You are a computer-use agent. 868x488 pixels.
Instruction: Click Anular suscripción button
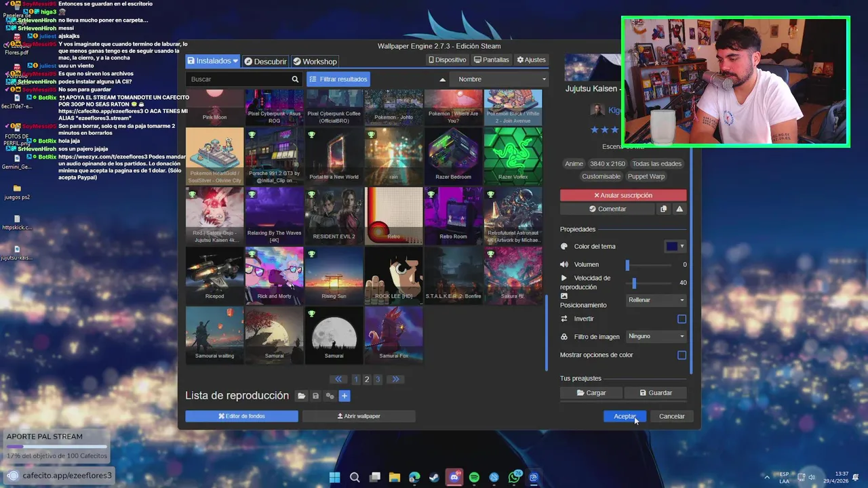(623, 195)
